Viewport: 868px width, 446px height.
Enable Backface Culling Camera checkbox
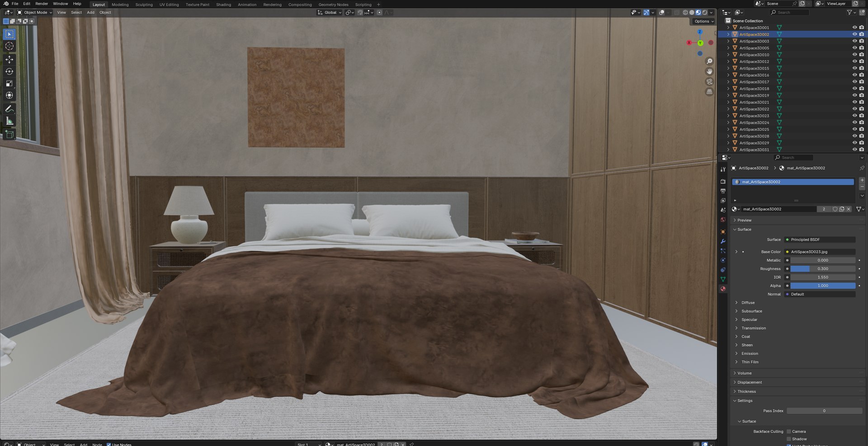pyautogui.click(x=789, y=432)
